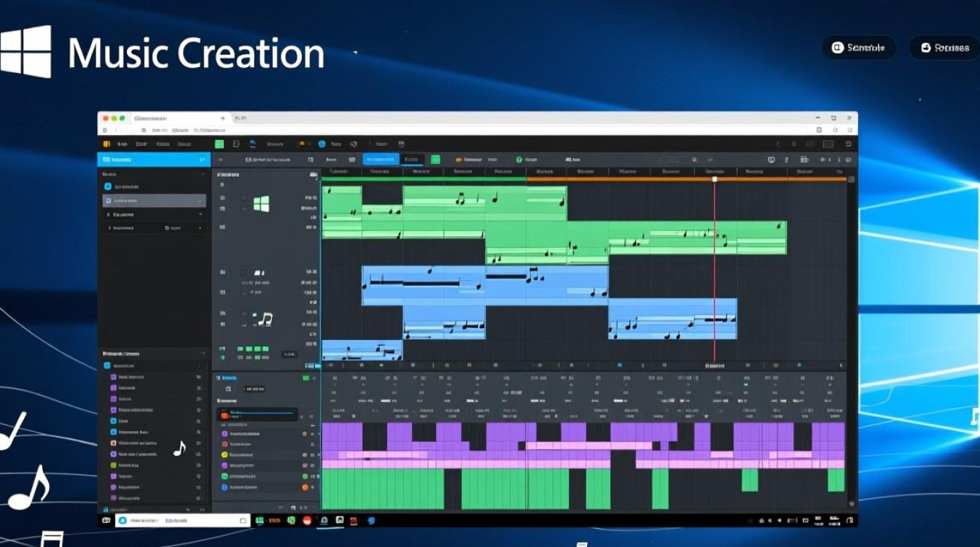Click the green circle icon in the secondary toolbar

[519, 159]
